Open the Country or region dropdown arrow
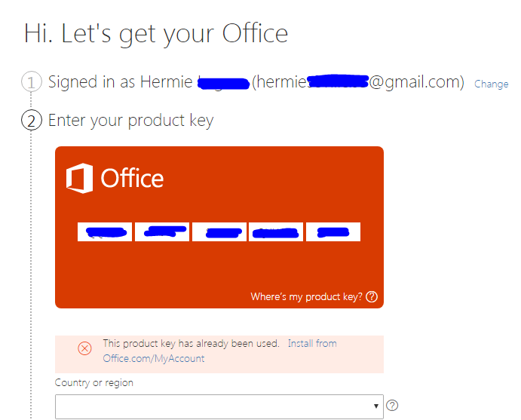 point(375,406)
